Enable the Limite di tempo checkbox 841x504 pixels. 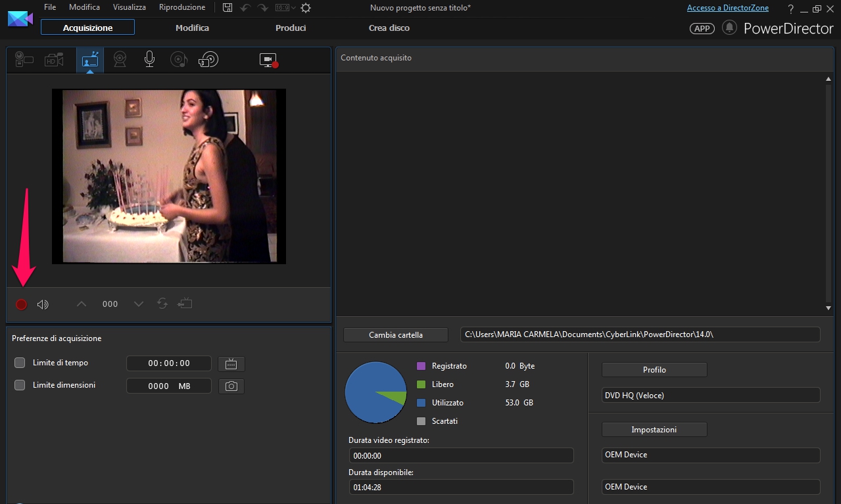pyautogui.click(x=20, y=363)
